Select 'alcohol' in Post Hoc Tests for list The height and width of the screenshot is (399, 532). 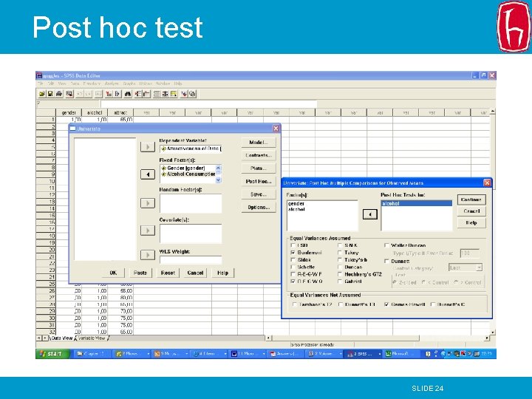417,204
